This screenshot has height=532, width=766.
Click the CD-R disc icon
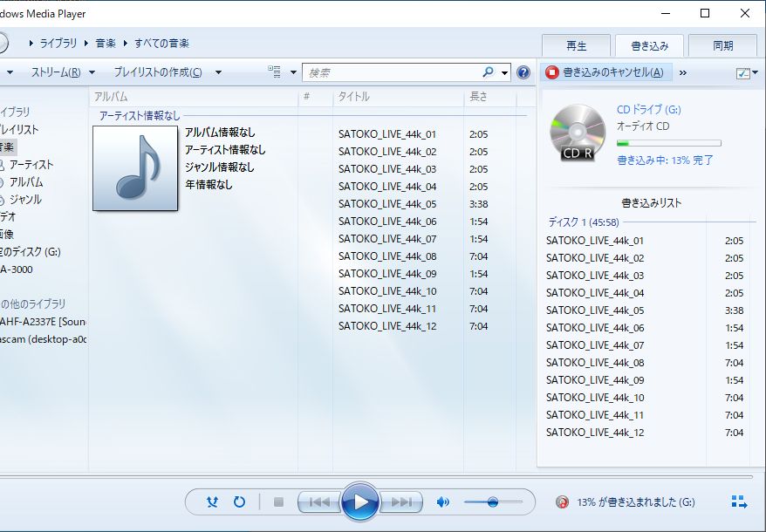[x=578, y=133]
